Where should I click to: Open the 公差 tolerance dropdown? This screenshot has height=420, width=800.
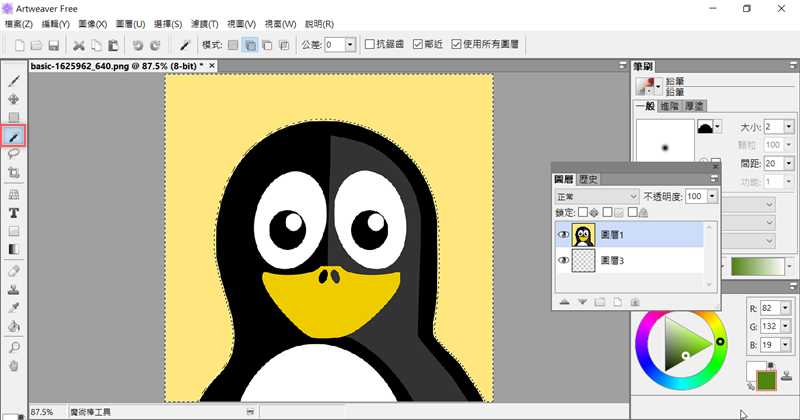pos(349,45)
